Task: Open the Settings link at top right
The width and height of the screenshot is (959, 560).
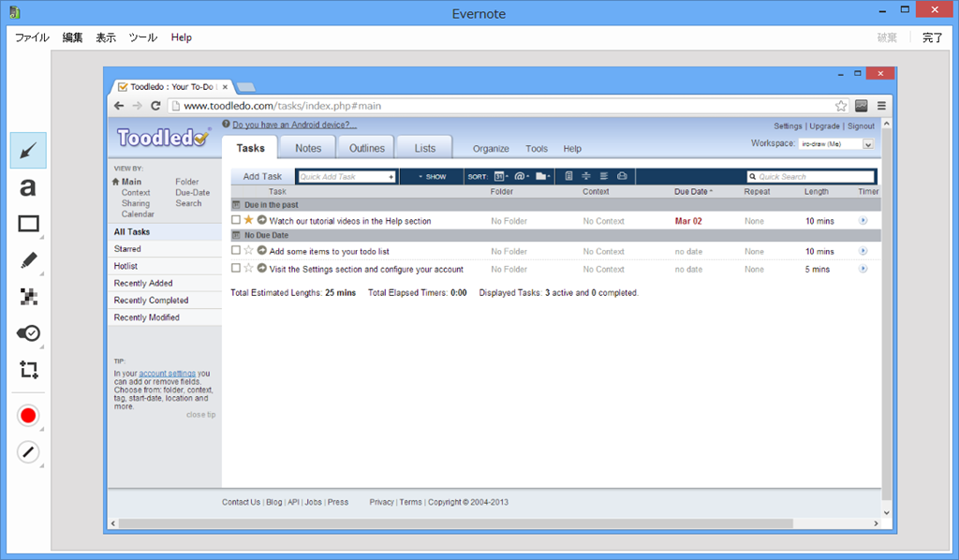Action: click(x=788, y=125)
